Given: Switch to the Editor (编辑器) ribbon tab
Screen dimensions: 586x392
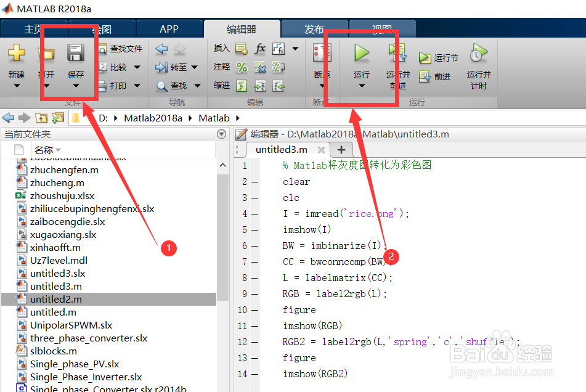Looking at the screenshot, I should pos(242,29).
